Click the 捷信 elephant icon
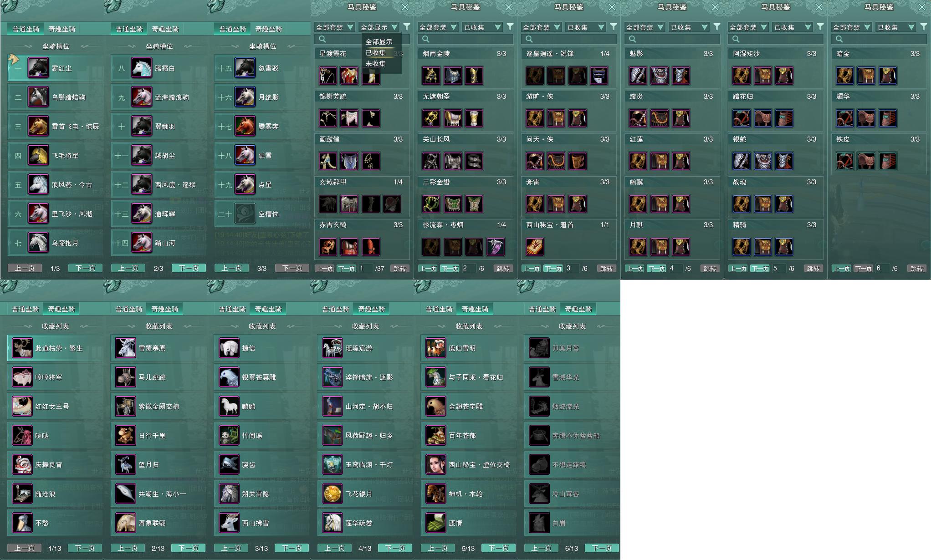This screenshot has width=931, height=560. pos(229,348)
